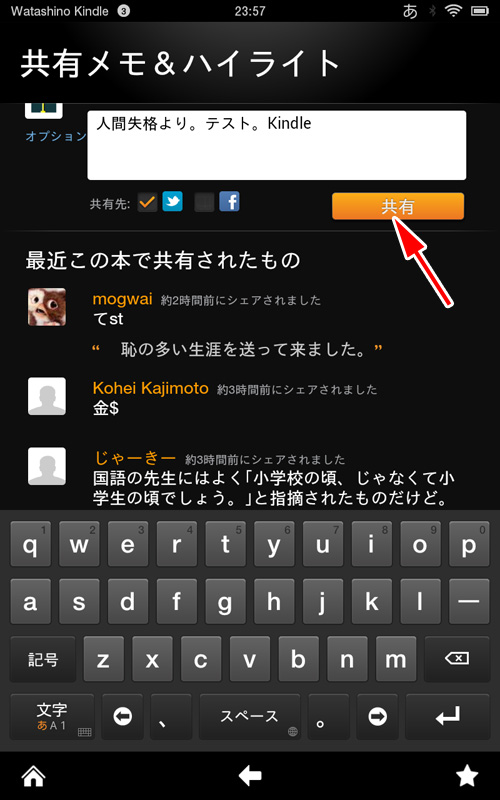500x800 pixels.
Task: Uncheck the Twitter sharing checkbox
Action: [x=147, y=202]
